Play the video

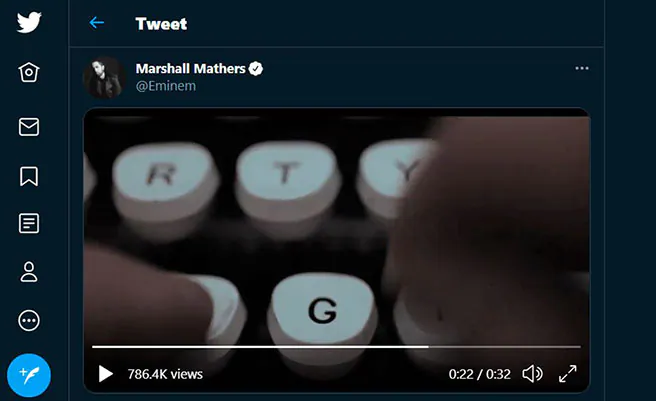105,374
